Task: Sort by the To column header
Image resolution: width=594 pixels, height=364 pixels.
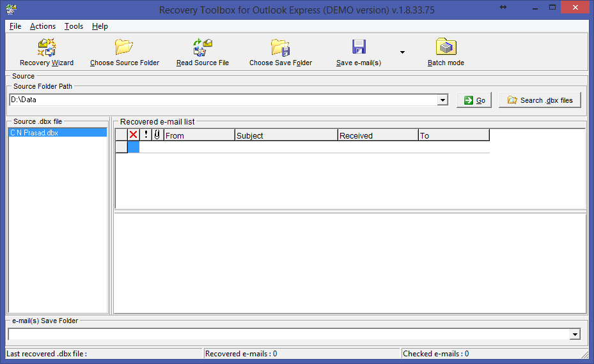Action: tap(454, 135)
